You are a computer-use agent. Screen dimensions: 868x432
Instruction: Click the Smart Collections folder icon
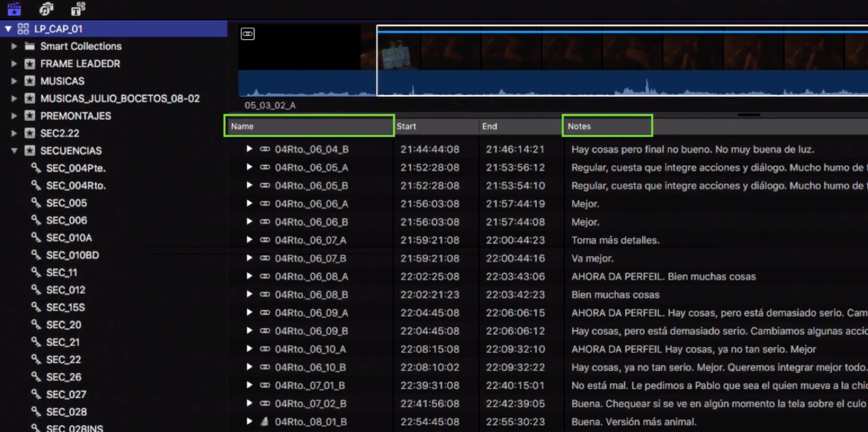point(30,46)
